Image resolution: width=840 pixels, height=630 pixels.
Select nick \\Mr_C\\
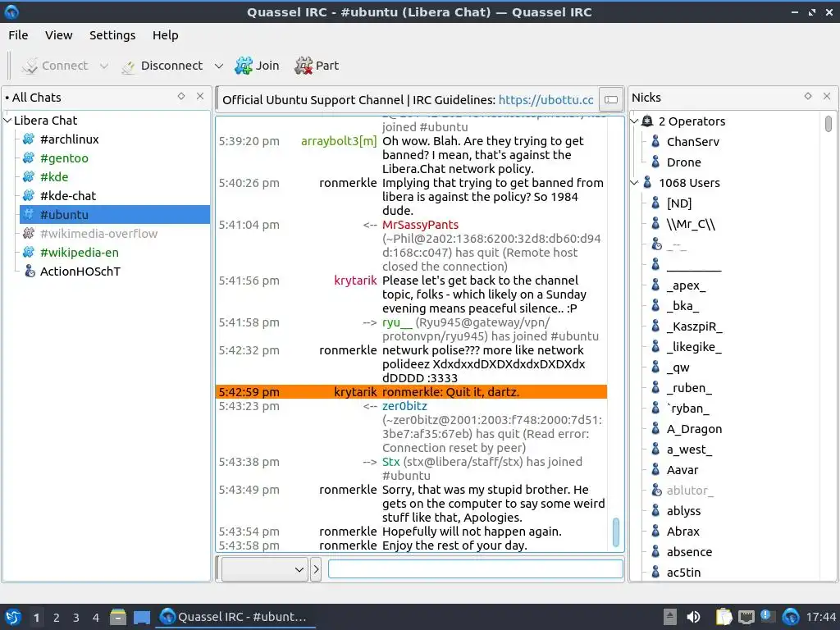click(691, 224)
